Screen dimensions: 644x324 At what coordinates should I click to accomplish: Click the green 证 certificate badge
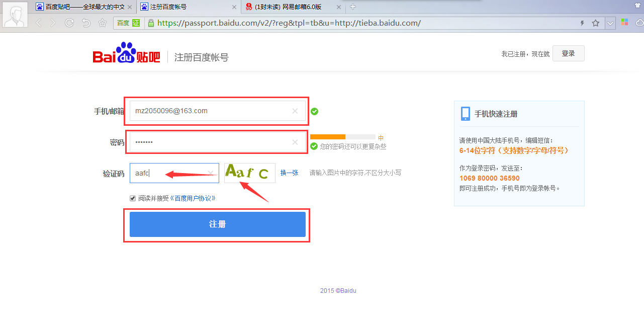click(x=136, y=23)
